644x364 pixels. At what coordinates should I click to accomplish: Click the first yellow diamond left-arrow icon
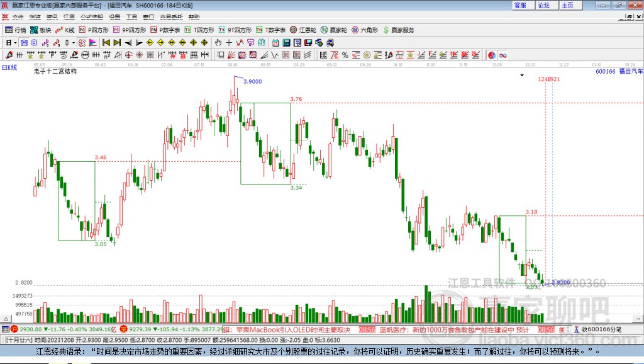pyautogui.click(x=150, y=43)
